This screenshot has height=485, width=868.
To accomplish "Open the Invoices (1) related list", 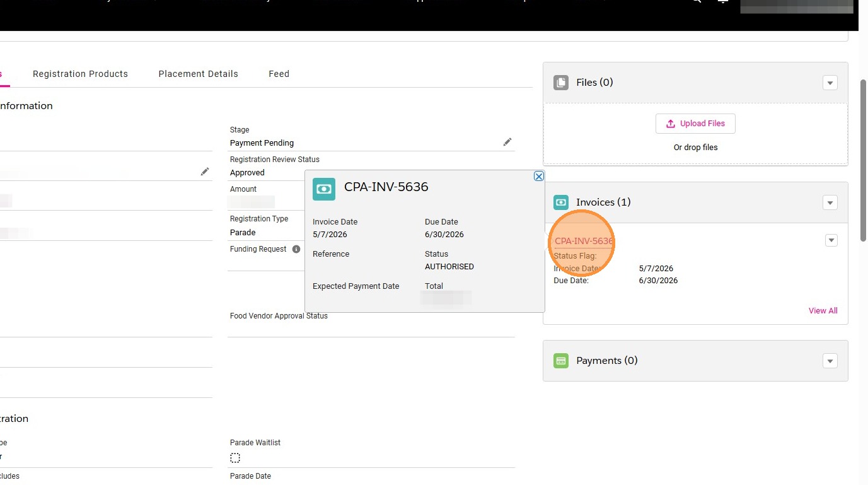I will click(x=603, y=202).
